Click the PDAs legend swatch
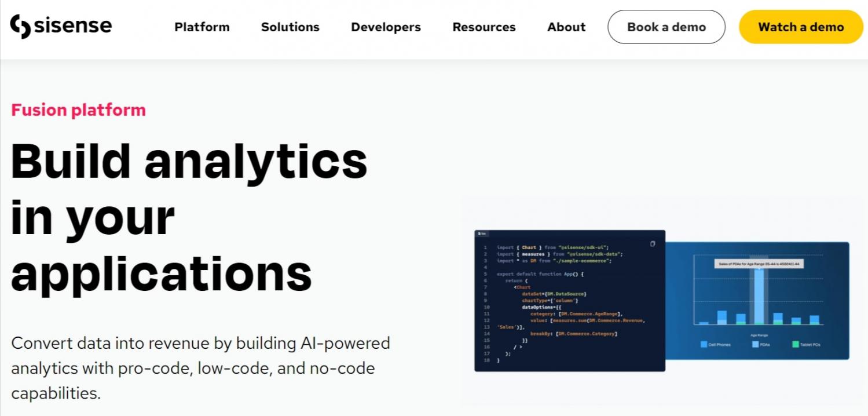This screenshot has width=868, height=416. pos(755,344)
